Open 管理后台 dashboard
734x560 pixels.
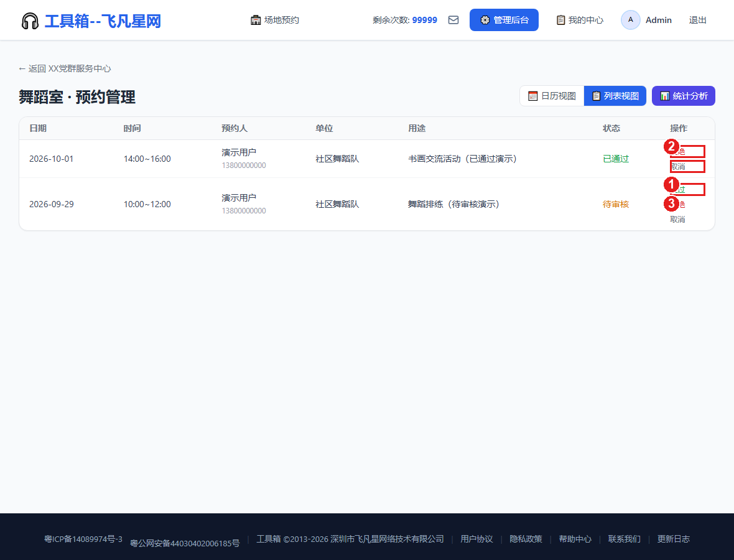504,20
